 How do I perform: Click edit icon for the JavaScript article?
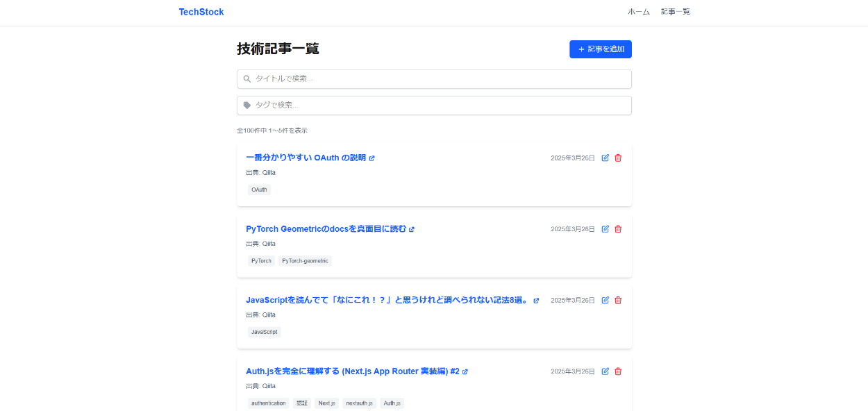click(x=605, y=300)
